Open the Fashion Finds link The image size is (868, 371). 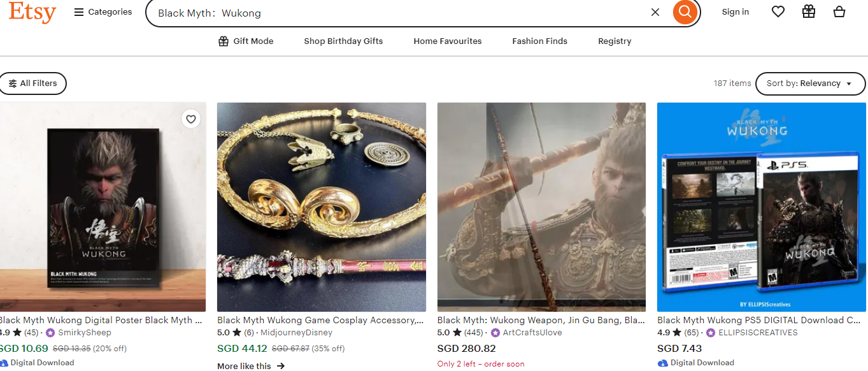pyautogui.click(x=539, y=41)
